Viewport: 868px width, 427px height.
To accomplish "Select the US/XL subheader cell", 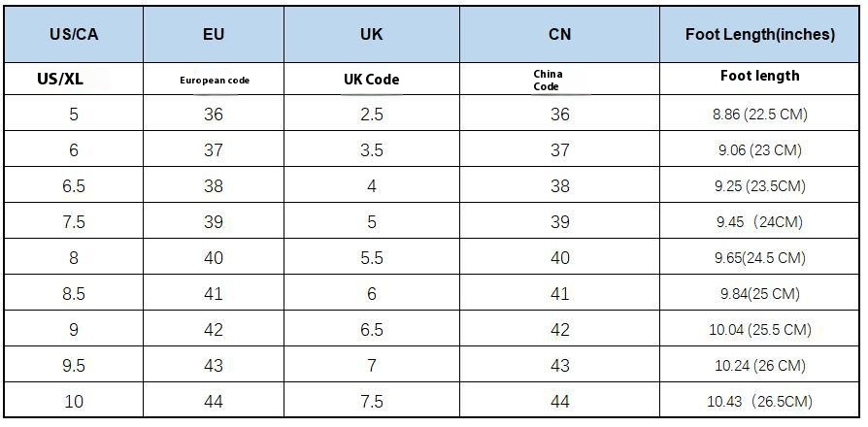I will pos(60,79).
